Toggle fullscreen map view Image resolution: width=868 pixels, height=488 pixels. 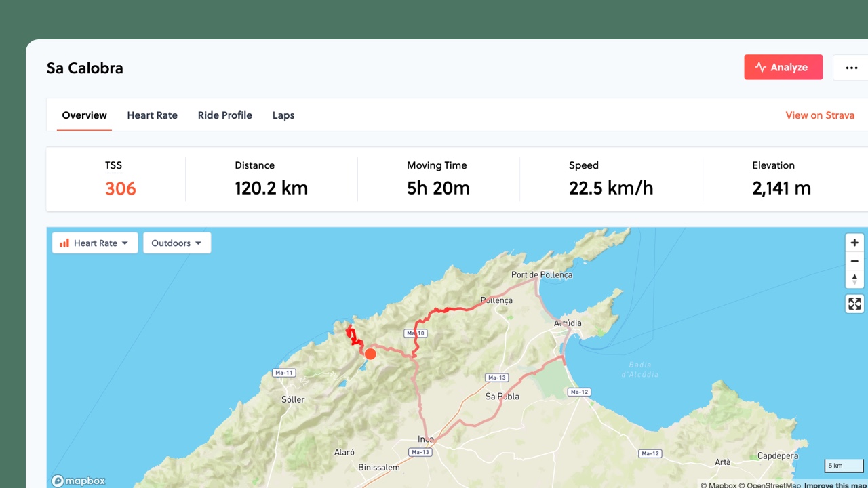pos(854,304)
